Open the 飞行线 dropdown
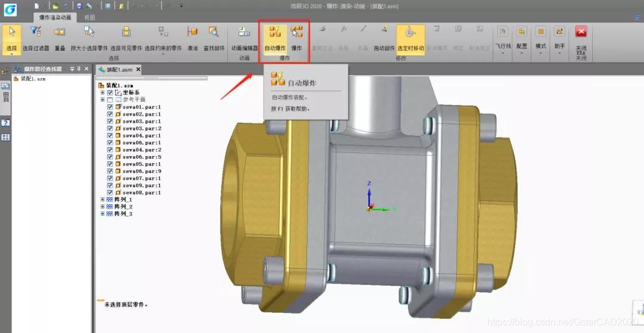 (x=503, y=40)
